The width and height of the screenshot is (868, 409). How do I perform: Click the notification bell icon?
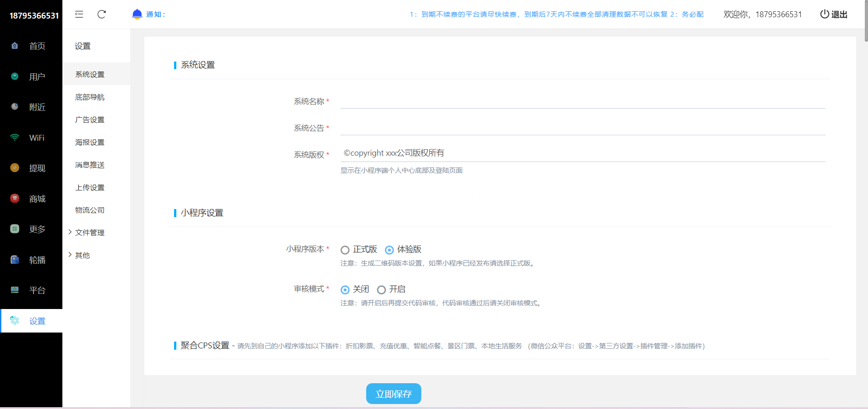pos(137,14)
